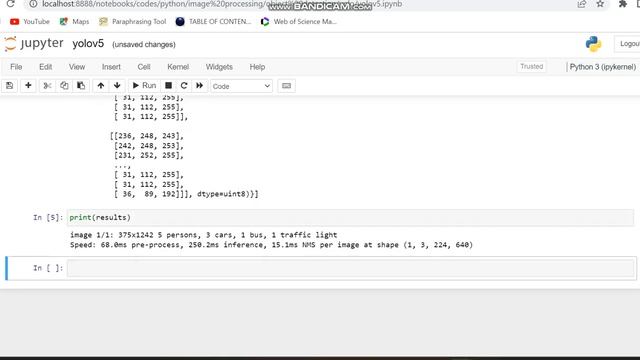Click the [[236, 248, 243] output row
This screenshot has width=640, height=360.
pos(147,136)
